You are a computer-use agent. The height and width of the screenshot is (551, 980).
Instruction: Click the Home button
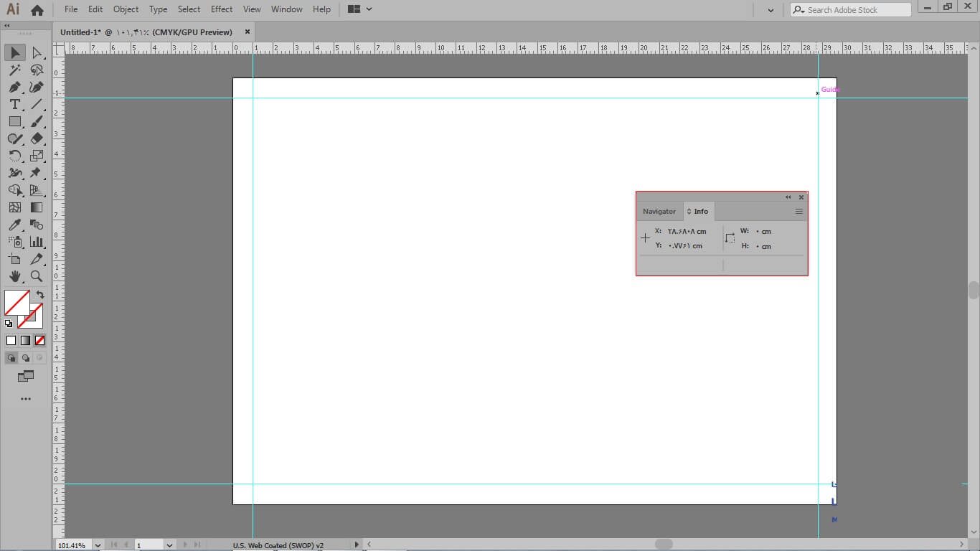coord(37,10)
